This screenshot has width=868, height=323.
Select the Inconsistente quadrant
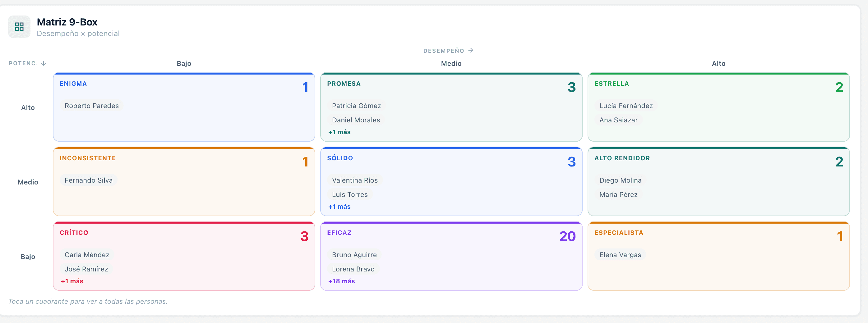click(x=184, y=181)
